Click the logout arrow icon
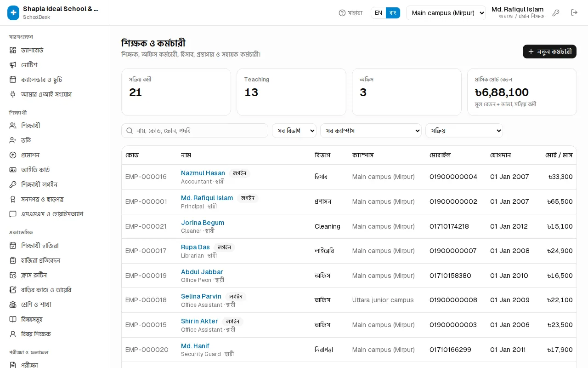This screenshot has height=368, width=588. tap(574, 13)
